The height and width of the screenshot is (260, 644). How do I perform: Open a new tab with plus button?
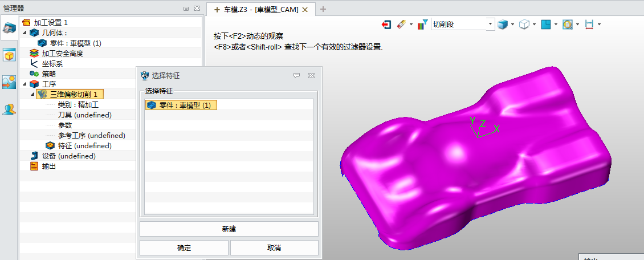tap(323, 9)
